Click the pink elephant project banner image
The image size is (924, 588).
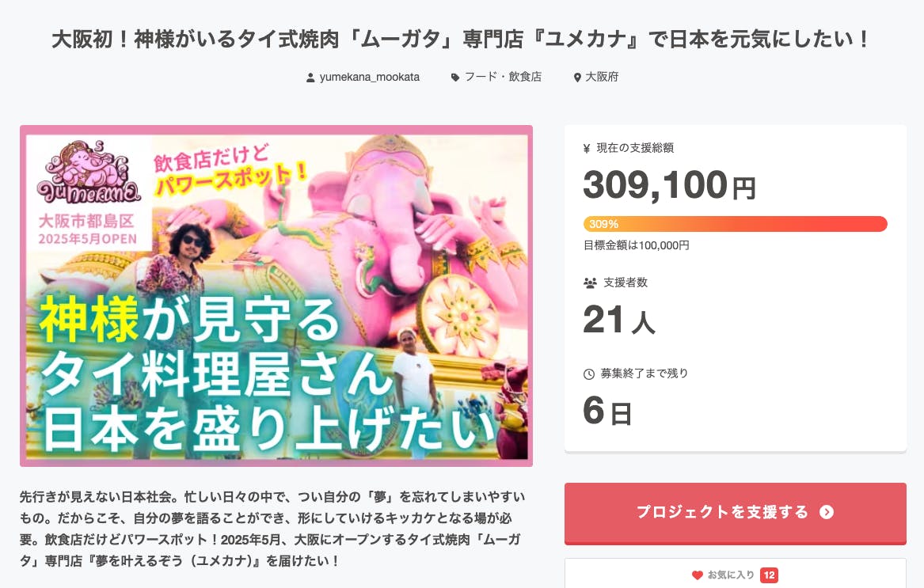point(276,296)
